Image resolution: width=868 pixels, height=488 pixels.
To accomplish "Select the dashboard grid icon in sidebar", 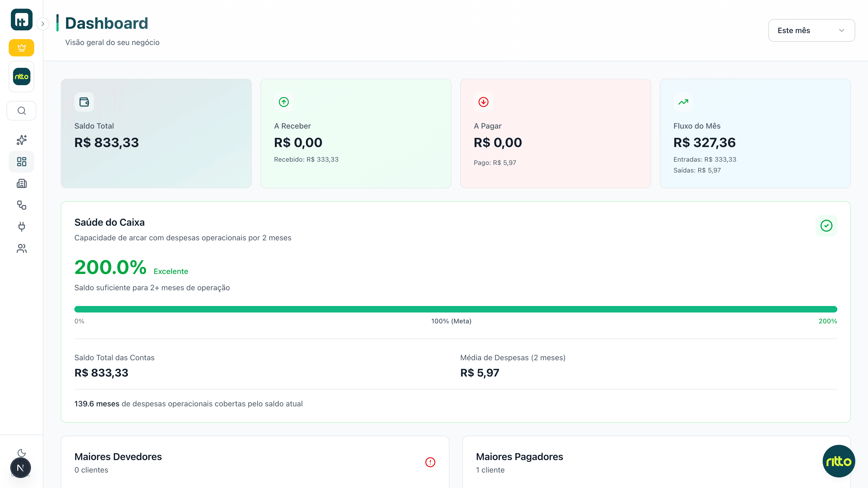I will tap(21, 162).
